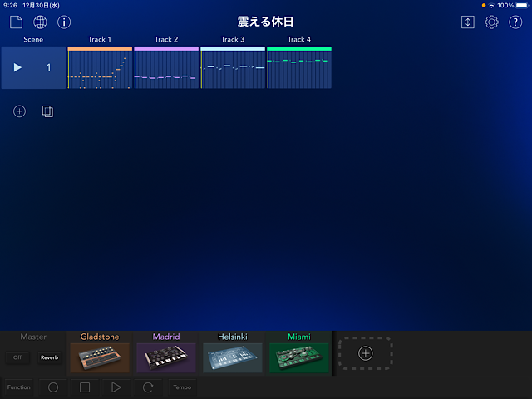Start recording with the circle button

click(53, 387)
